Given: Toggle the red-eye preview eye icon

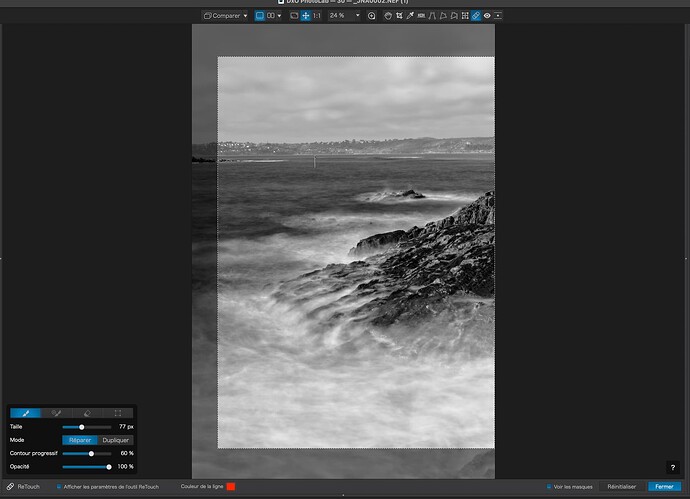Looking at the screenshot, I should pos(487,16).
